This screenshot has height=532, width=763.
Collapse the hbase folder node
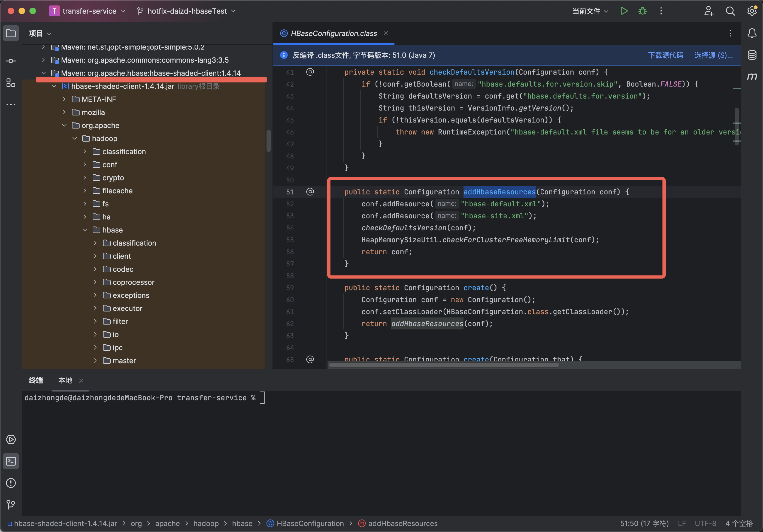pyautogui.click(x=85, y=230)
